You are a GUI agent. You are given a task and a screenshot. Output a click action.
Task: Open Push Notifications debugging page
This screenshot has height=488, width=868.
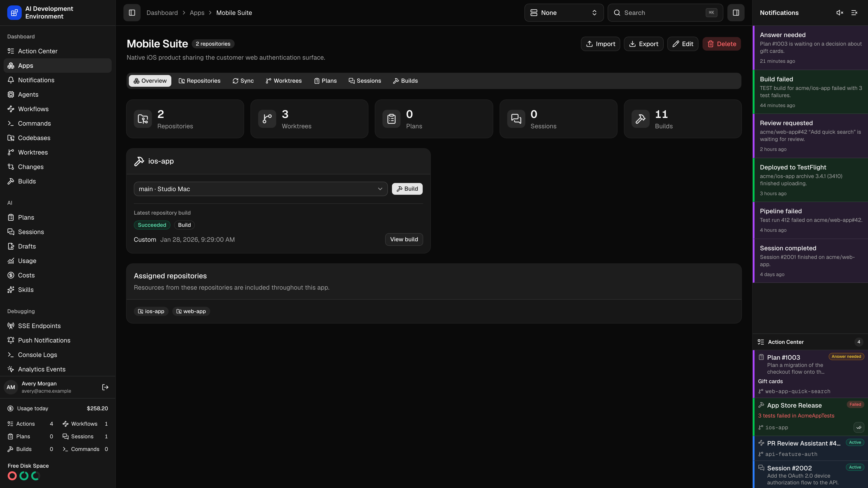click(58, 340)
